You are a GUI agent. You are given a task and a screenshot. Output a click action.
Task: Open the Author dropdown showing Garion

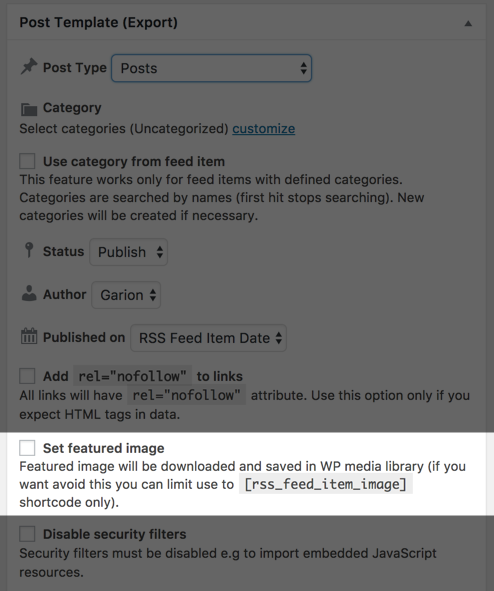[x=126, y=295]
